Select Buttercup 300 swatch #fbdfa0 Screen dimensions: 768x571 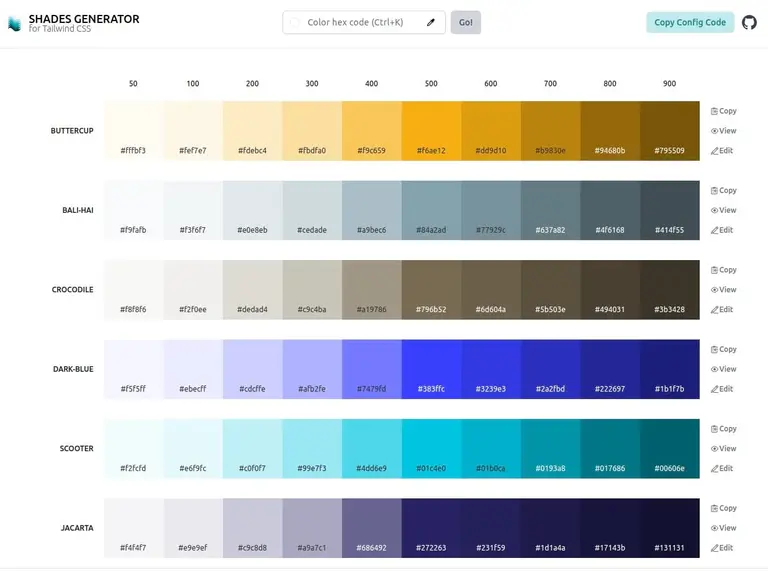tap(312, 131)
